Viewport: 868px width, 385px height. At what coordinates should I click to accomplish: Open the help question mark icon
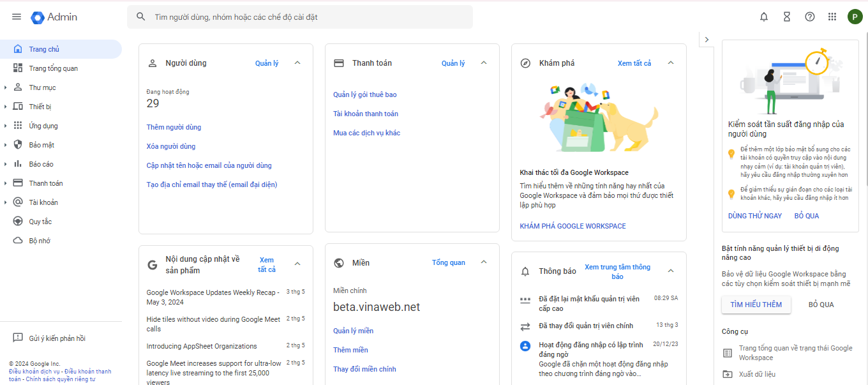[810, 17]
